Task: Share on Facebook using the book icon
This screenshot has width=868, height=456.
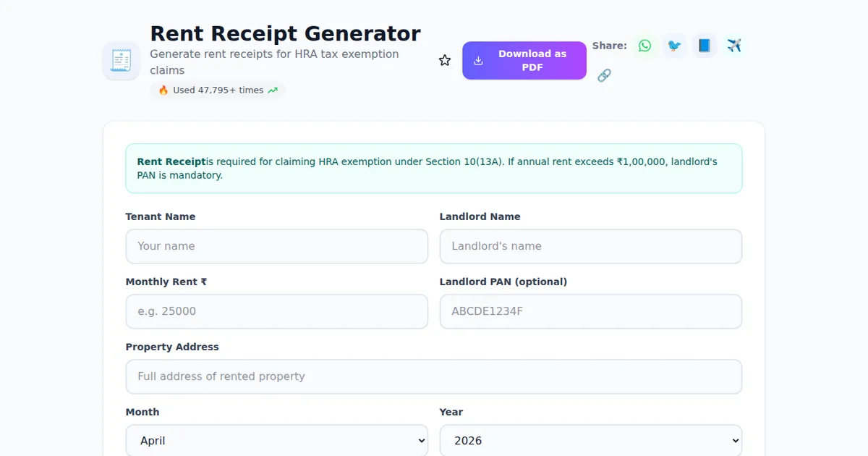Action: (704, 45)
